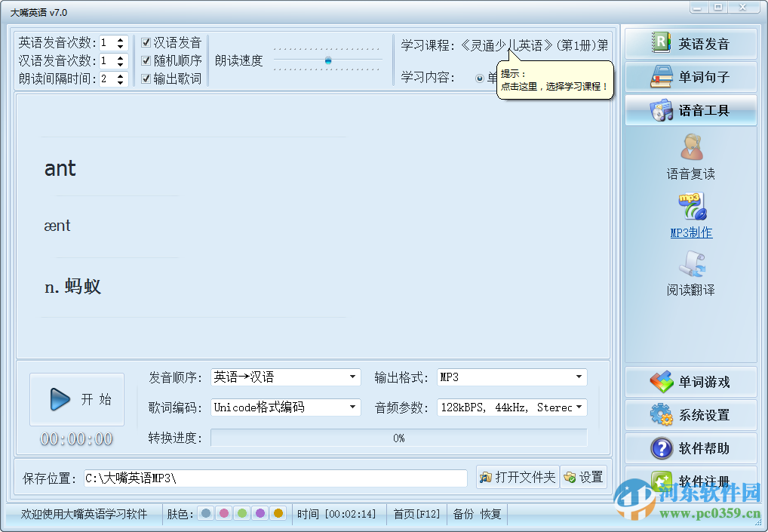Screen dimensions: 768x532
Task: Click the 设置 button beside 打开文件夹
Action: (584, 477)
